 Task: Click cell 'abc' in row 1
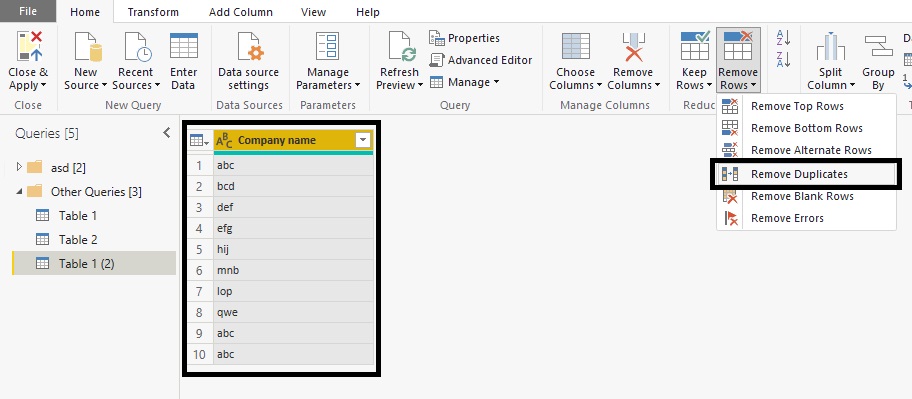293,166
